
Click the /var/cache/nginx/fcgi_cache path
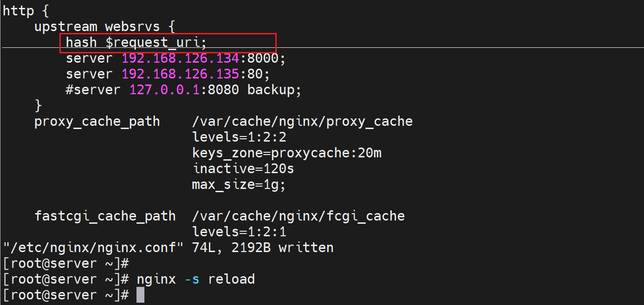point(298,216)
